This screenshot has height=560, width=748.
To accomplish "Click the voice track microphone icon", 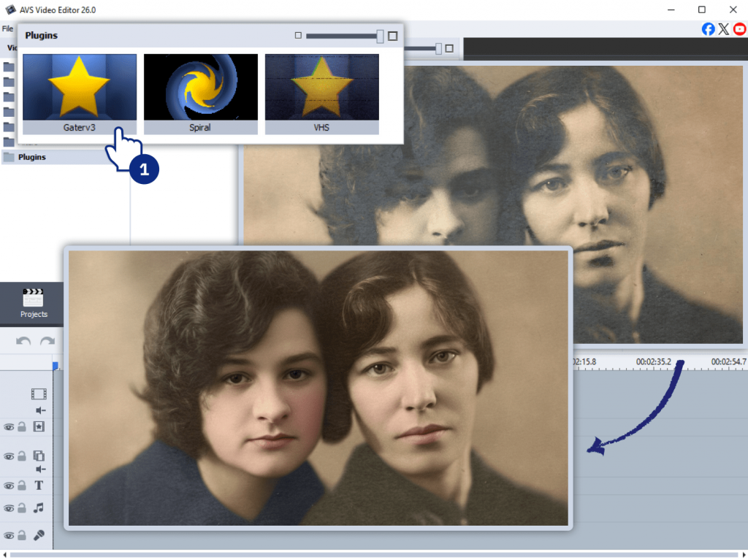I will tap(39, 535).
